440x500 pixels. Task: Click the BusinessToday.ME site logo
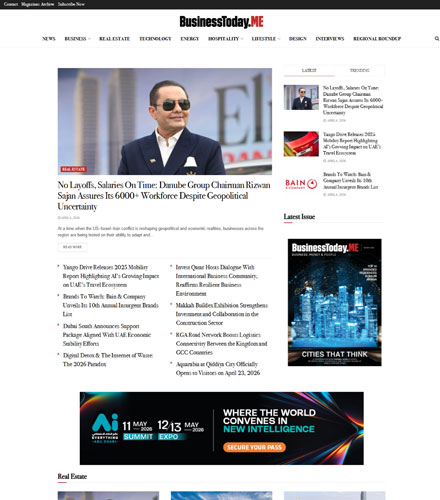point(221,22)
